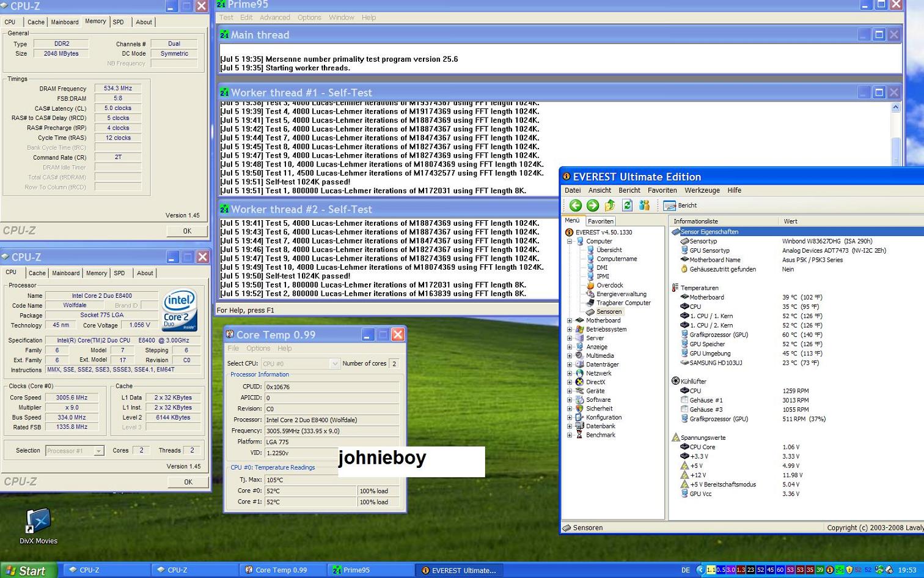Select the Sensoren tree item
The image size is (924, 578).
point(609,311)
